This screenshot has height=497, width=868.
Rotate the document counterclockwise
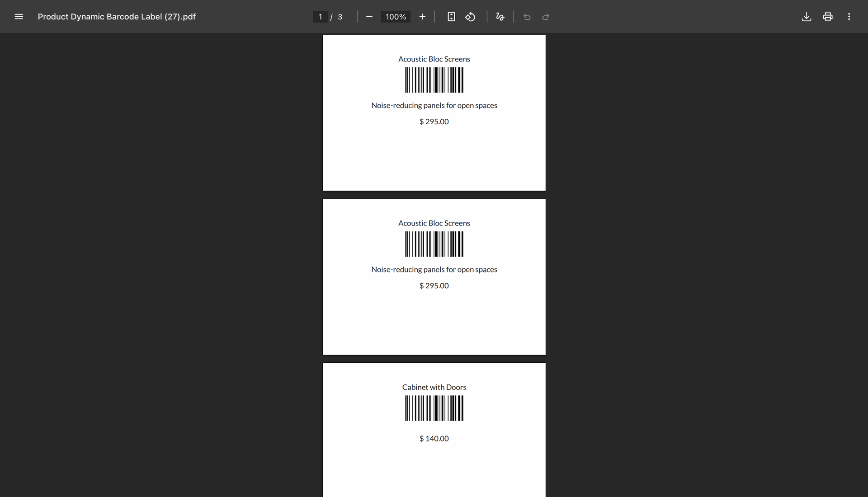click(470, 17)
